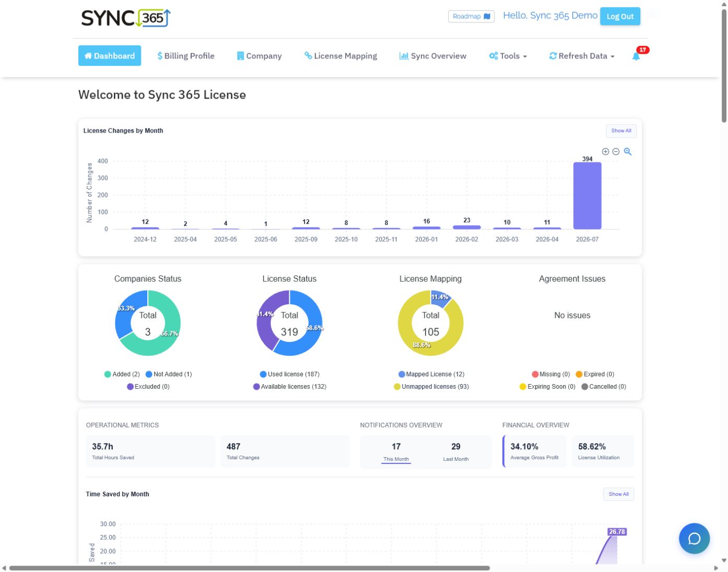Toggle the Expiring Soon (0) legend

(547, 387)
